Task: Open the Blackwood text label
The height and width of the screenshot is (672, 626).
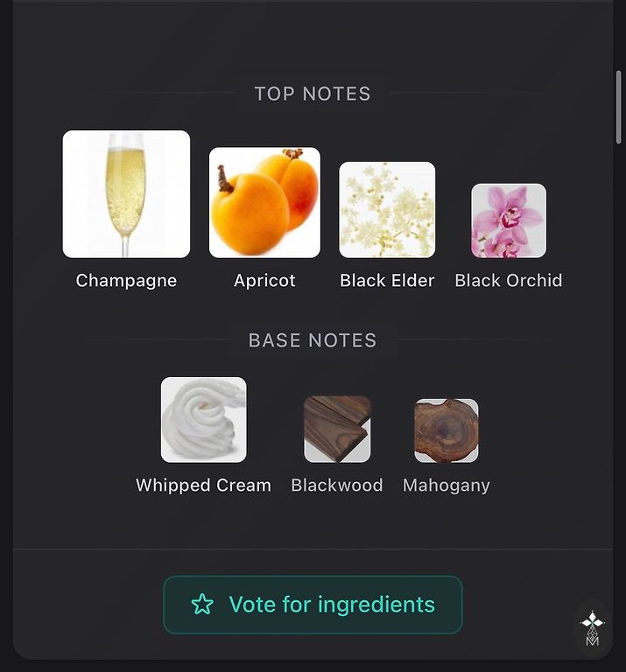Action: pos(337,486)
